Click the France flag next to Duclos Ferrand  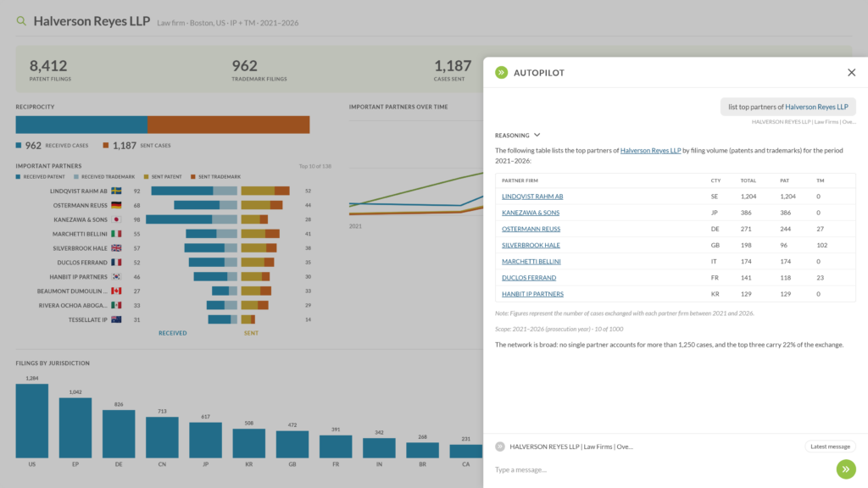(116, 263)
